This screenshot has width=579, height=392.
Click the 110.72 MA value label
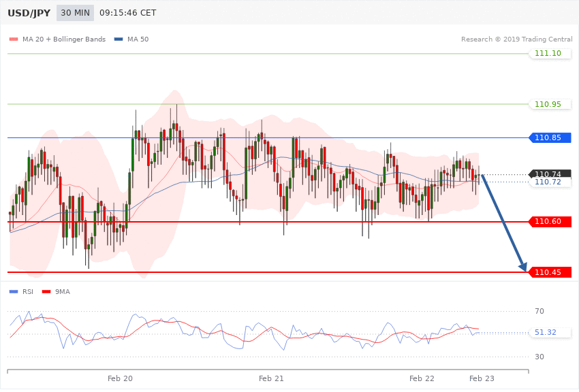[550, 182]
